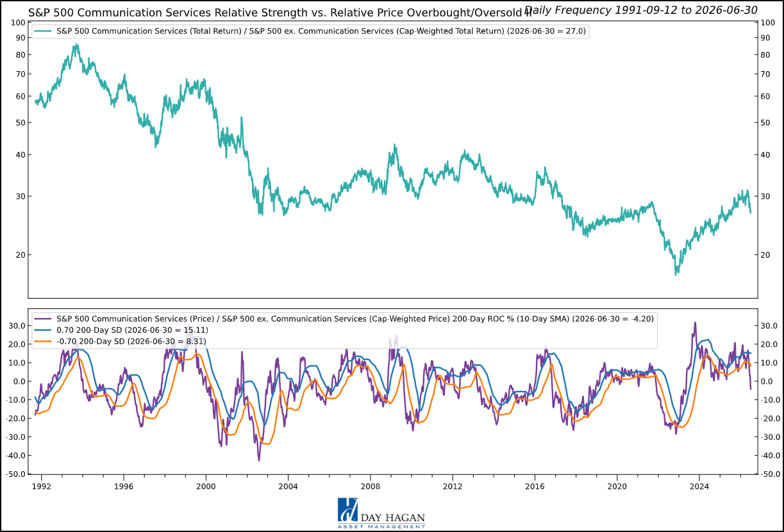Click the 1996 label on the time axis

click(123, 486)
